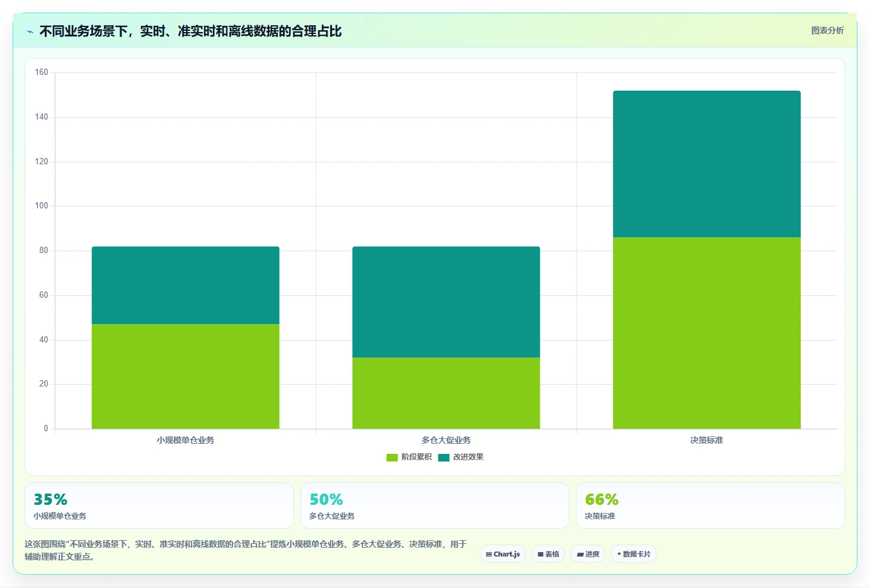This screenshot has height=588, width=870.
Task: Click the 66% 决策标准 stat card
Action: coord(711,506)
